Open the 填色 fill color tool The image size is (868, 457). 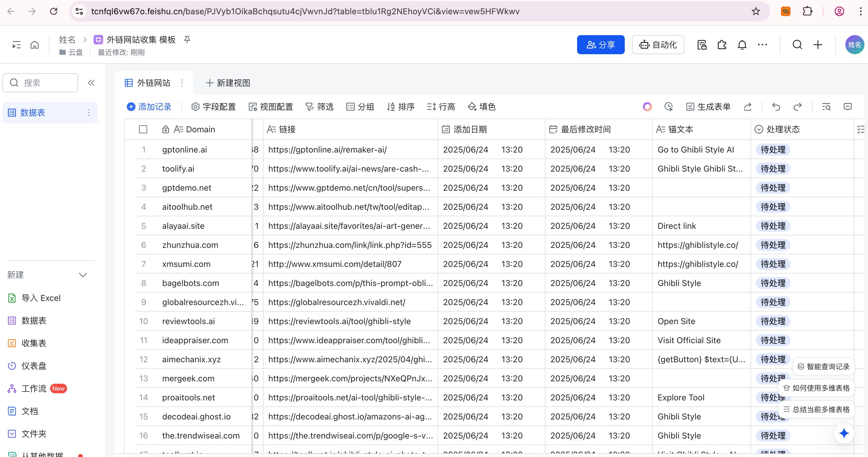coord(482,107)
